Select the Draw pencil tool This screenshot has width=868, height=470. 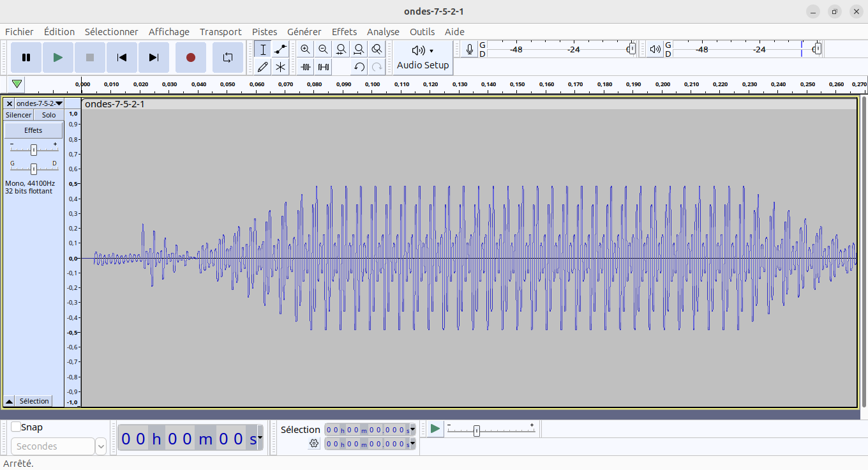pyautogui.click(x=263, y=66)
